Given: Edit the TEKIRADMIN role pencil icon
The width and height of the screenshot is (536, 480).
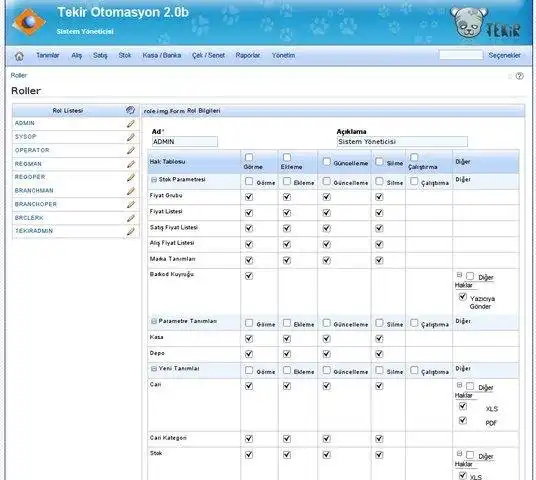Looking at the screenshot, I should 131,231.
